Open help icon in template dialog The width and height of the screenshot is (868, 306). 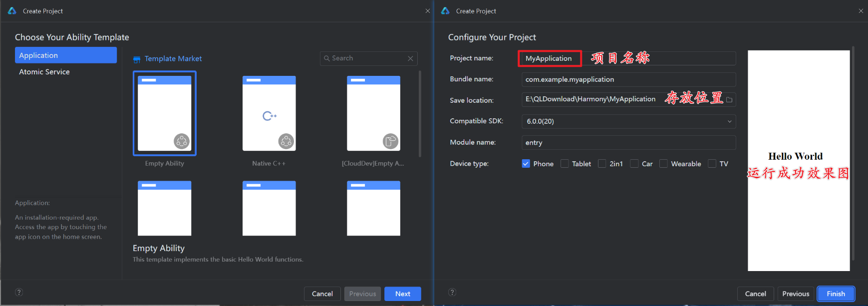pos(19,293)
